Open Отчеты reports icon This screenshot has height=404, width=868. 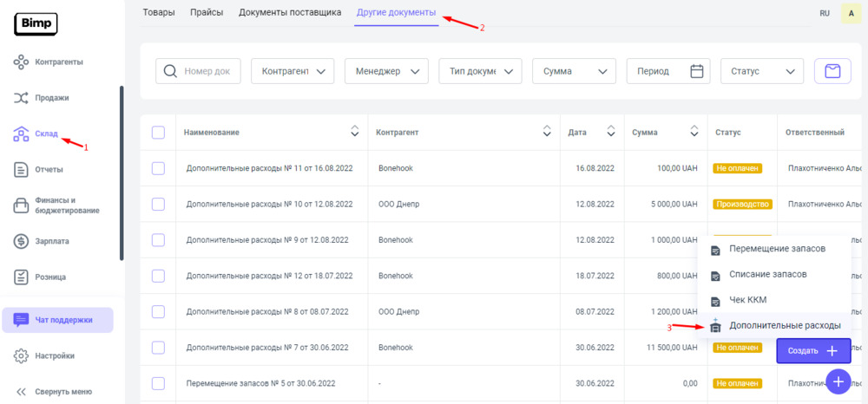[x=22, y=169]
